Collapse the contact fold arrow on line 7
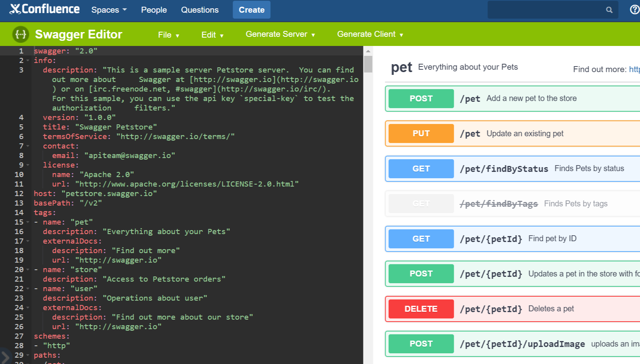This screenshot has width=640, height=364. pos(28,146)
